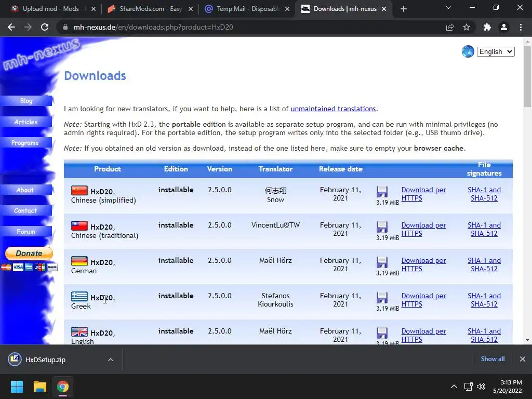Go back with the browser back arrow

coord(11,27)
